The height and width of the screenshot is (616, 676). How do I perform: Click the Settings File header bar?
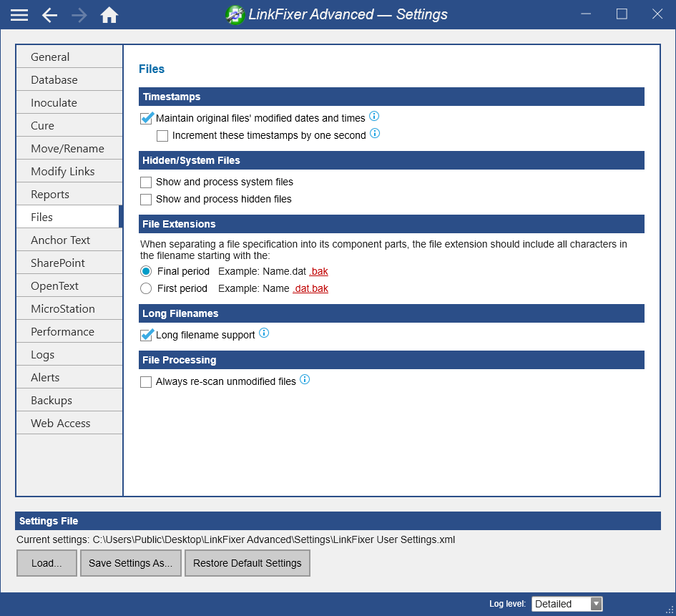tap(338, 521)
